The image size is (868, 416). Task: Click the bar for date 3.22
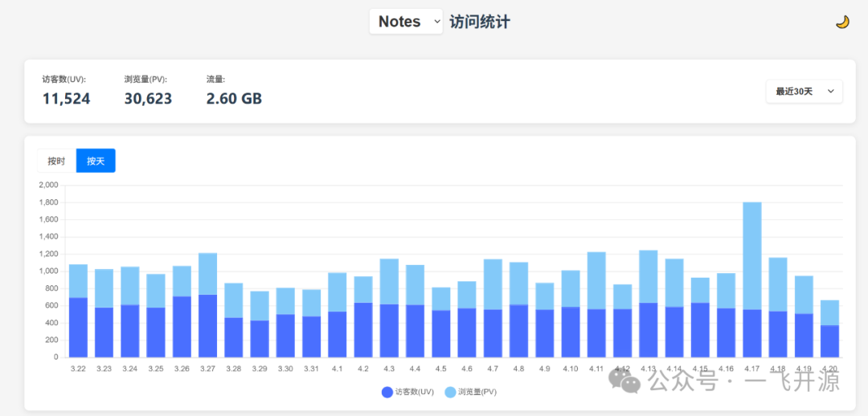[x=78, y=311]
